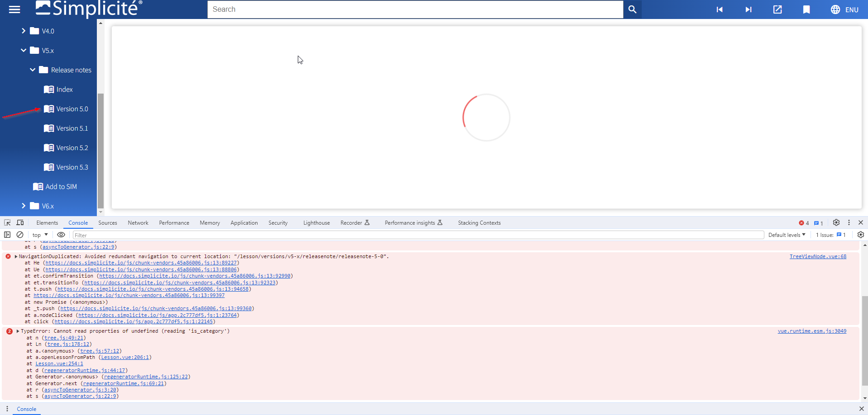Image resolution: width=868 pixels, height=415 pixels.
Task: Click the bookmark icon in header
Action: [x=806, y=9]
